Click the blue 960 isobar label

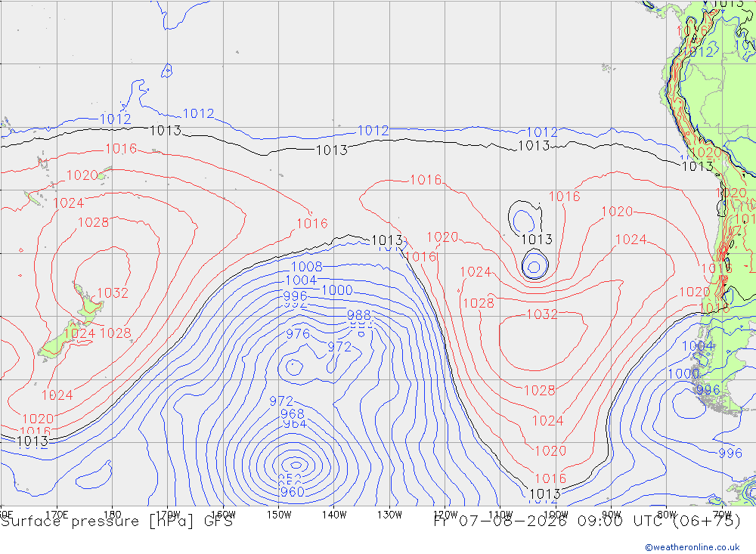click(x=292, y=492)
